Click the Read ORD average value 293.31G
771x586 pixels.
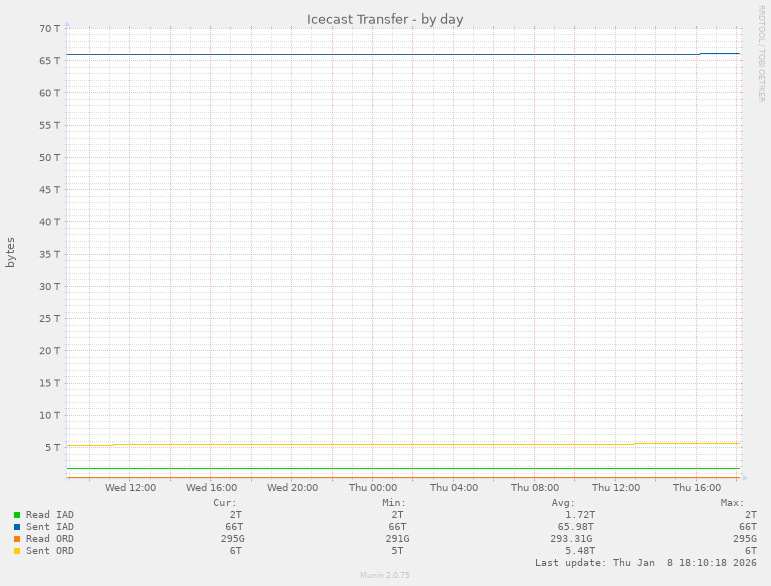[573, 539]
